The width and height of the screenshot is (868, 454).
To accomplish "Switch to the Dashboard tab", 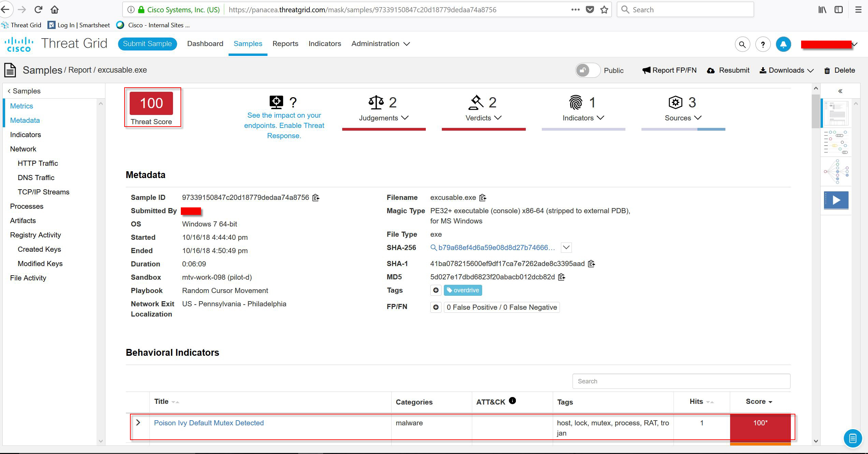I will pos(205,44).
